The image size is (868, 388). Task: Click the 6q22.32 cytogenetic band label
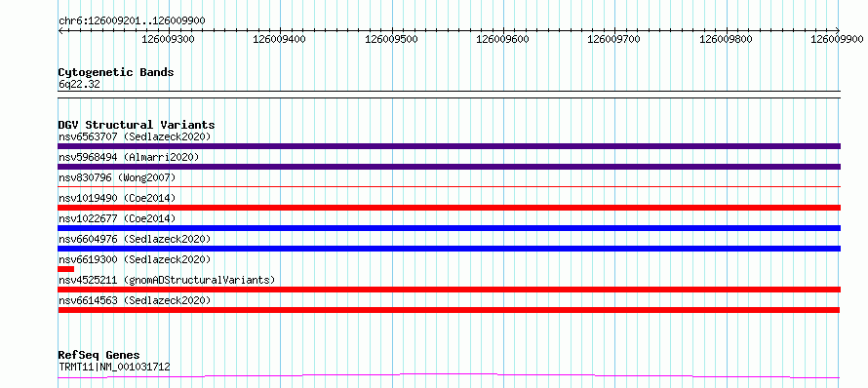click(79, 85)
